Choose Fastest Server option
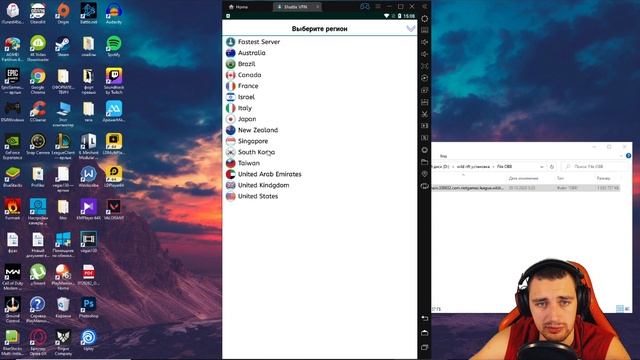The image size is (640, 360). click(320, 42)
